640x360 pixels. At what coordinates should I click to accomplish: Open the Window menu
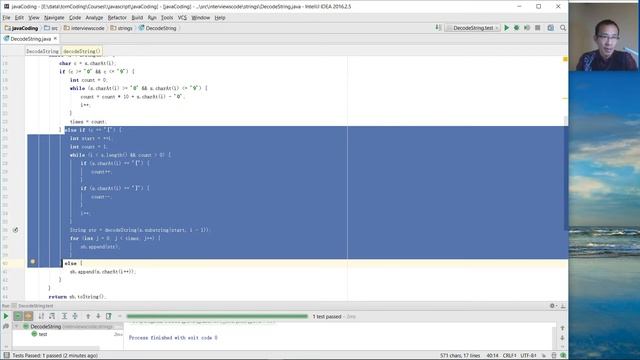click(x=200, y=18)
